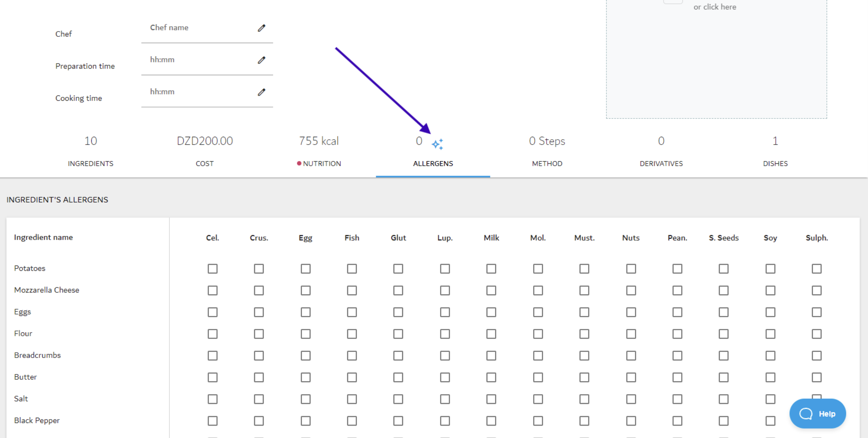Click the Ingredient name column header
Viewport: 868px width, 438px height.
[43, 237]
